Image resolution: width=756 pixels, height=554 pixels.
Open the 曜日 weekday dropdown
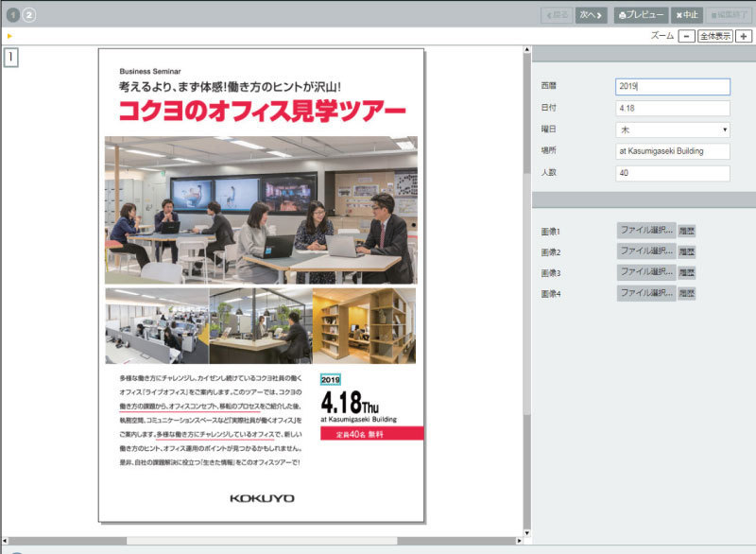(x=672, y=130)
